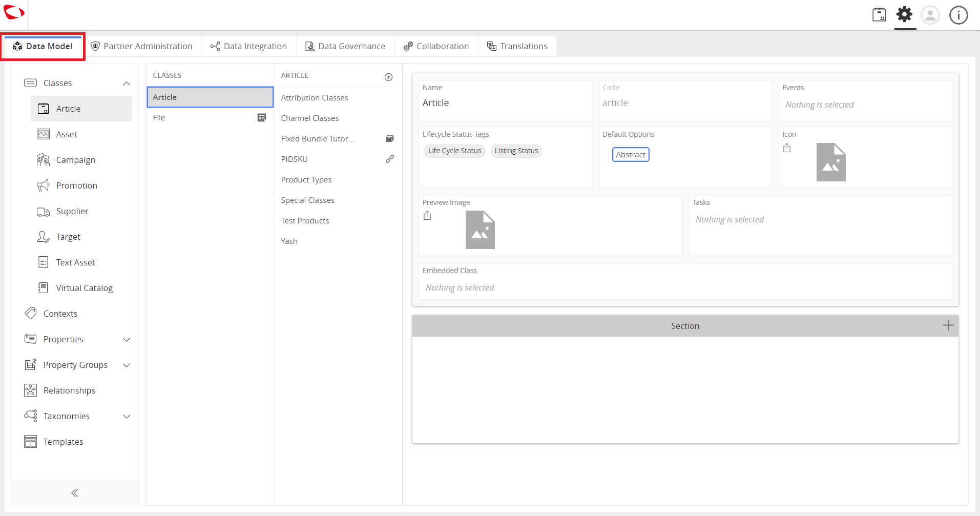
Task: Select Product Types in ARTICLE list
Action: point(338,179)
